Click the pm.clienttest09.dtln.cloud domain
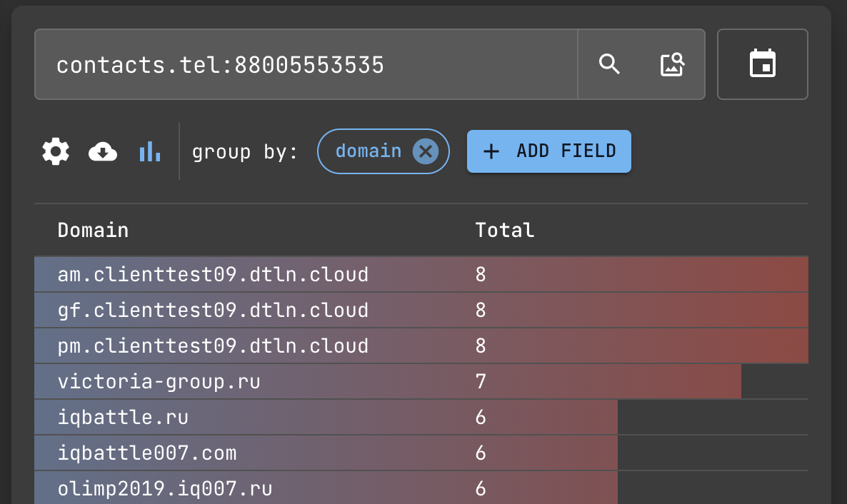Image resolution: width=847 pixels, height=504 pixels. [213, 346]
